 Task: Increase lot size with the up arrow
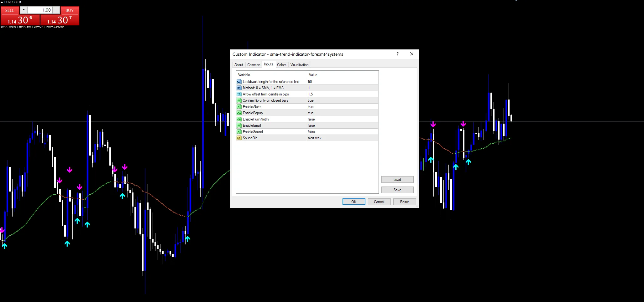point(56,10)
